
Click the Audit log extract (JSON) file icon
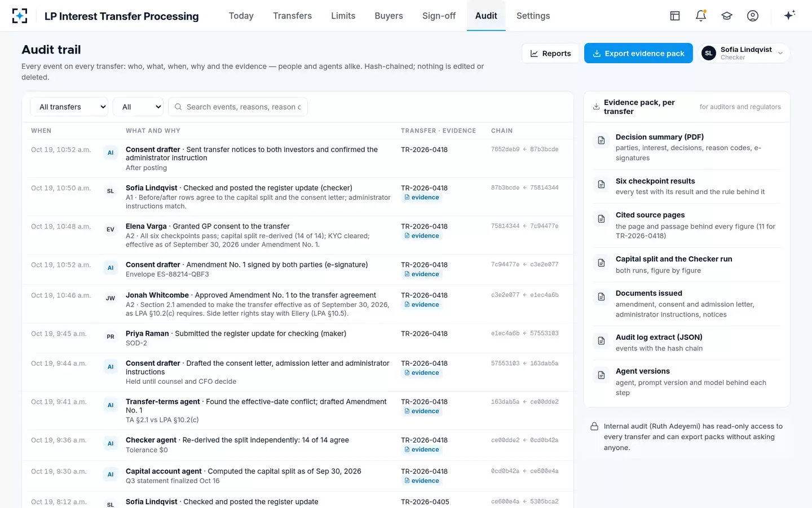(x=602, y=341)
